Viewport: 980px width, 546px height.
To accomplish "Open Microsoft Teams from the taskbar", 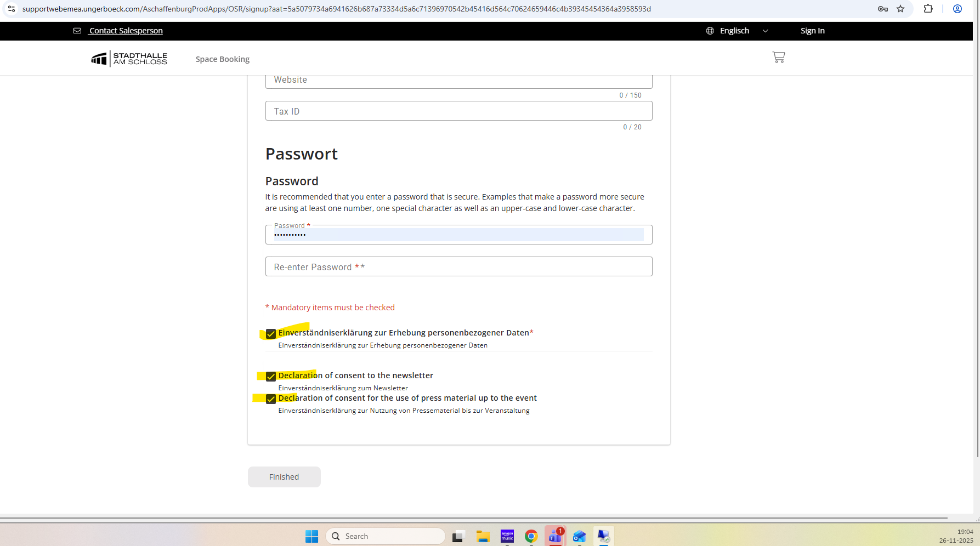I will [x=555, y=536].
